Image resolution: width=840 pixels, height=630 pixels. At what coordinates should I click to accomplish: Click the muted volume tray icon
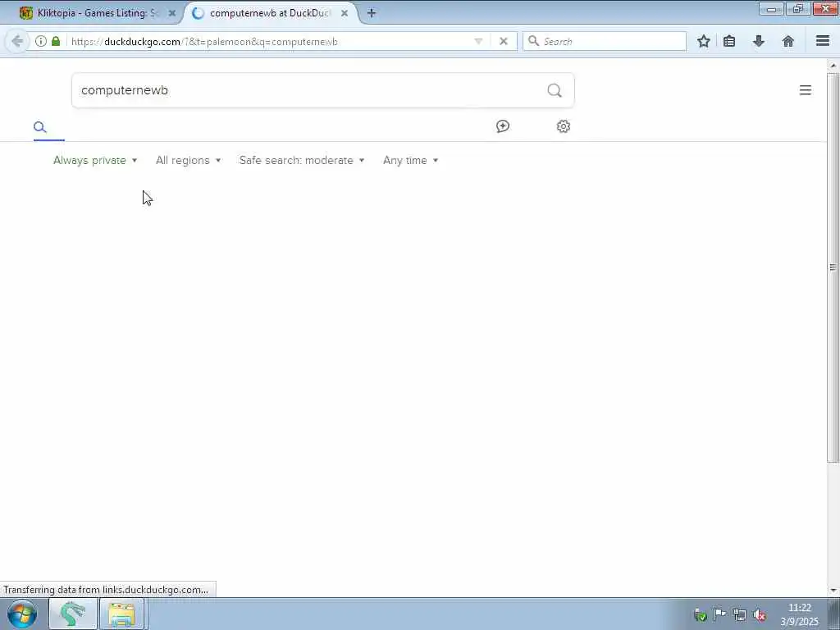[x=760, y=615]
